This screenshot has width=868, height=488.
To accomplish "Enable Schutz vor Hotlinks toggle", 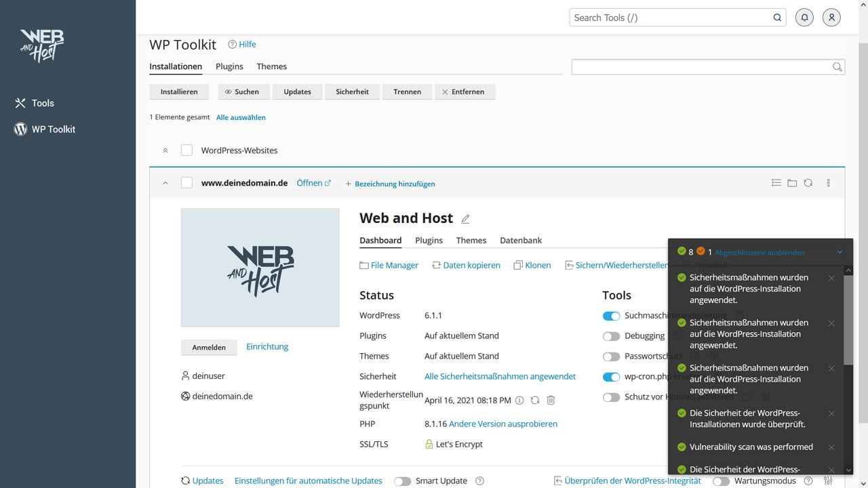I will point(611,397).
